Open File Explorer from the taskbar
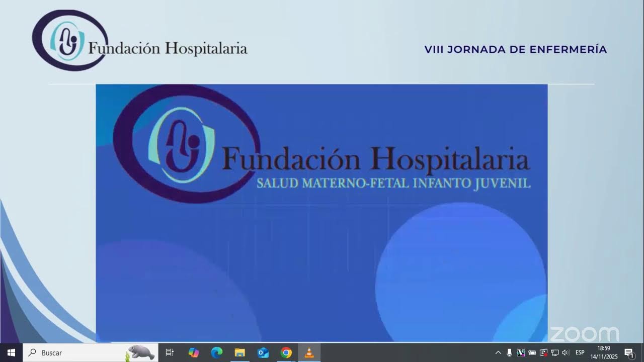Image resolution: width=644 pixels, height=362 pixels. (240, 352)
